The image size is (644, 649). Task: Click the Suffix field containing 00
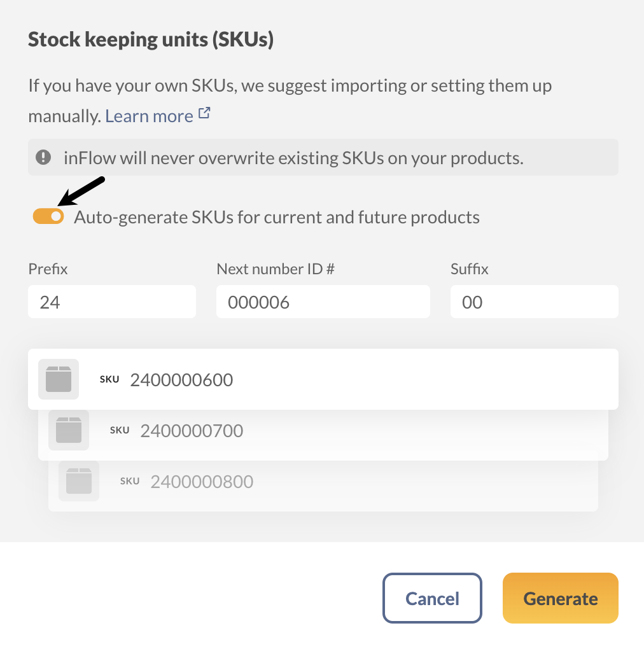click(x=534, y=302)
